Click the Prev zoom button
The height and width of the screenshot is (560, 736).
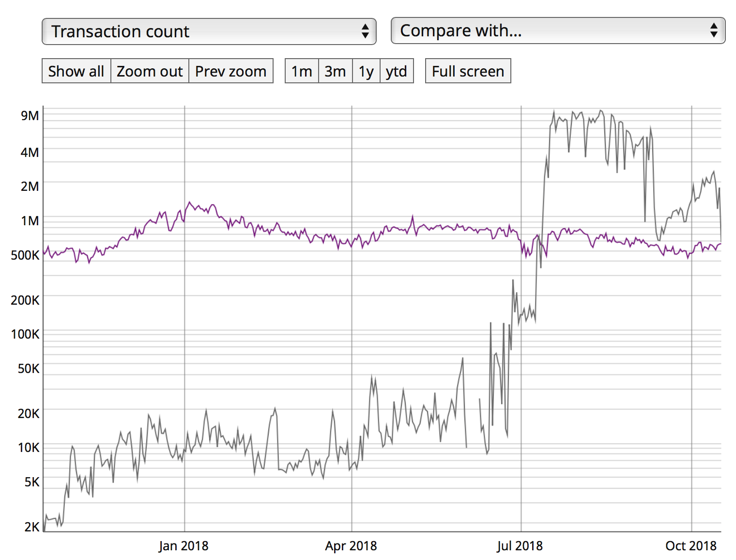[231, 71]
